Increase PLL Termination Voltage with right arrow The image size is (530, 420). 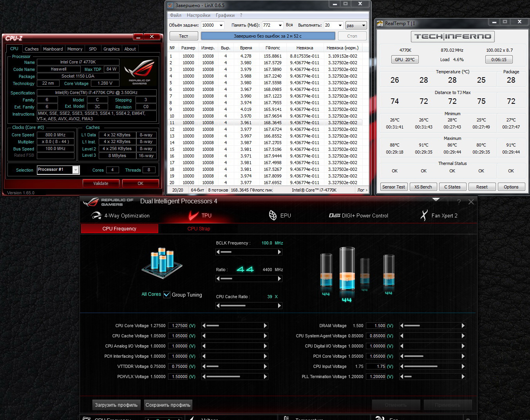click(463, 377)
